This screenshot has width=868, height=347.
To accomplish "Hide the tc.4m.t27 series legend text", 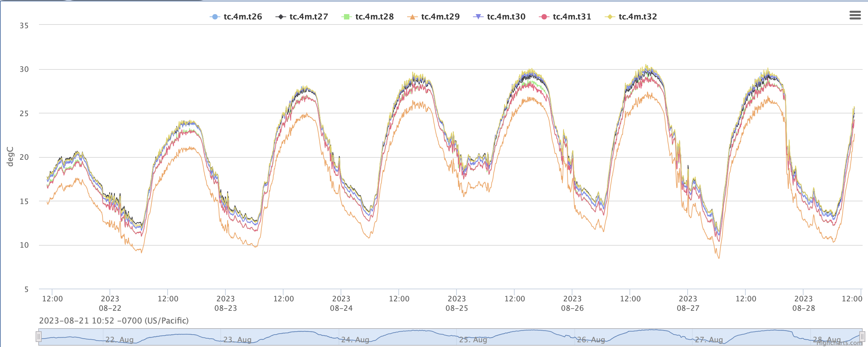I will (308, 17).
